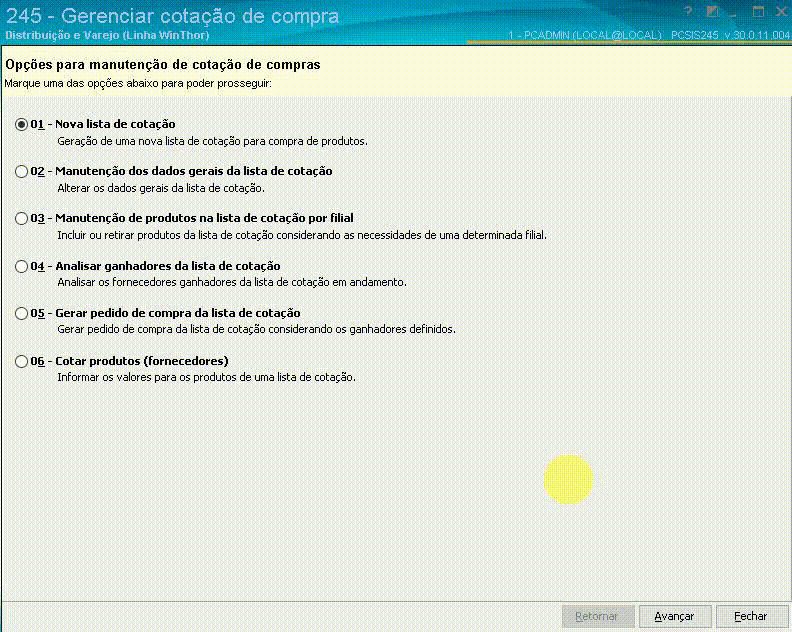Viewport: 792px width, 632px height.
Task: Click text 'Geração de uma nova lista de cotação'
Action: [x=213, y=141]
